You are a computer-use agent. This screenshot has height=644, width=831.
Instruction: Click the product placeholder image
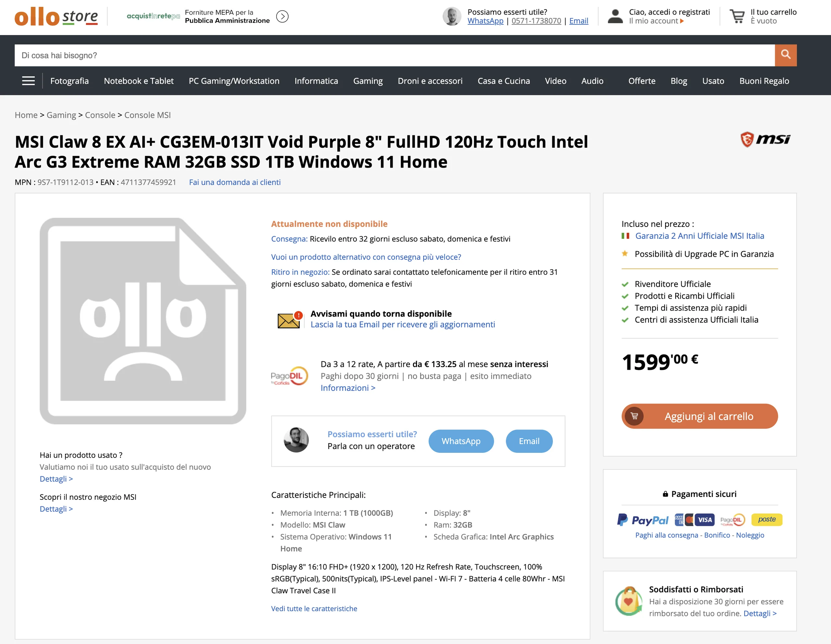pos(143,321)
